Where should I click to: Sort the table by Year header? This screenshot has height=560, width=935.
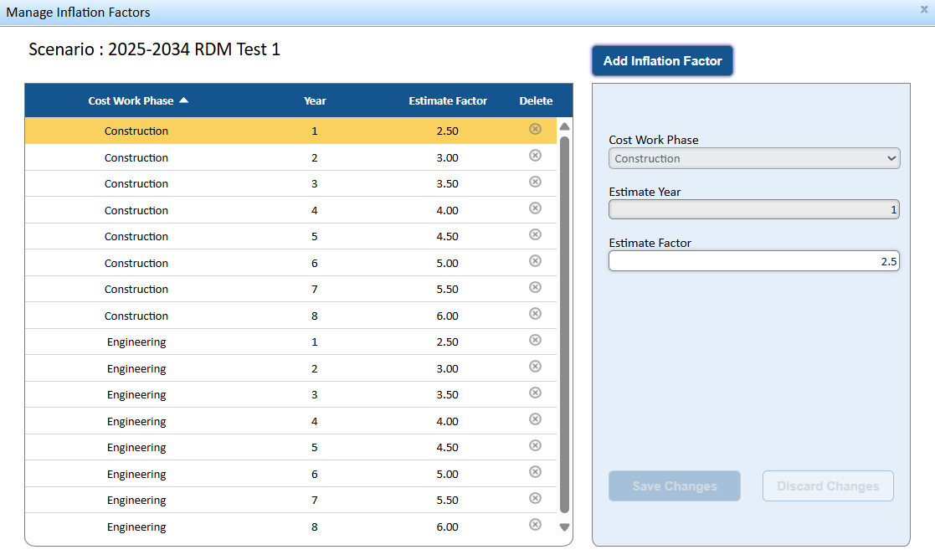click(314, 100)
